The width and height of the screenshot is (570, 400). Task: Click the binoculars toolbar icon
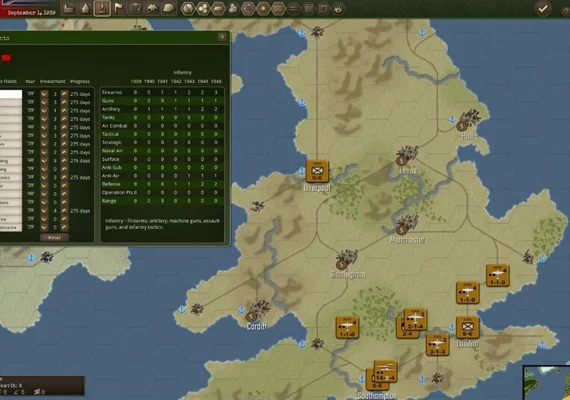[152, 8]
